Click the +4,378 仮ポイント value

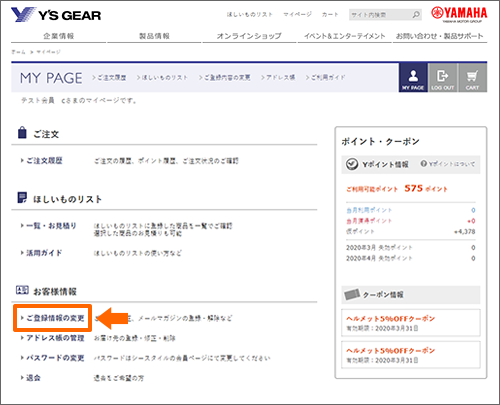pos(465,232)
